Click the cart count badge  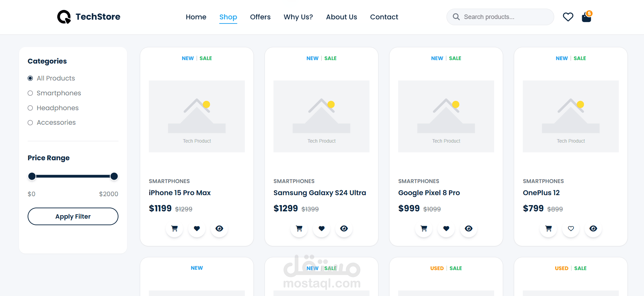[x=589, y=13]
